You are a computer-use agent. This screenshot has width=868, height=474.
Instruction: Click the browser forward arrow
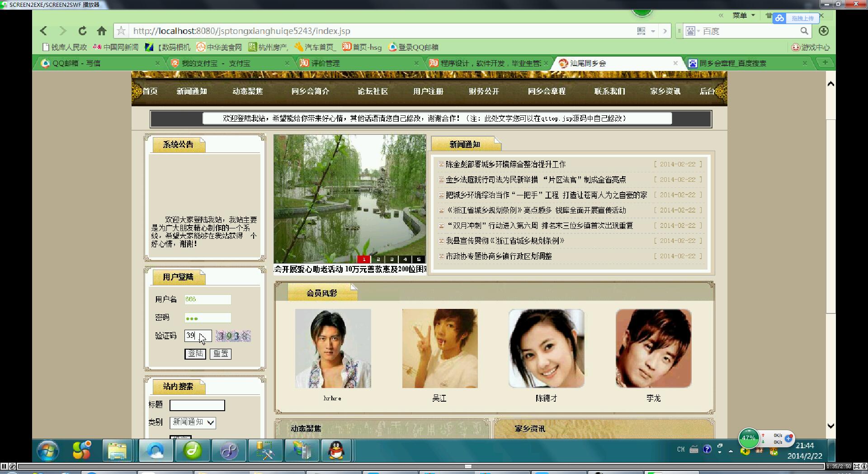point(63,31)
